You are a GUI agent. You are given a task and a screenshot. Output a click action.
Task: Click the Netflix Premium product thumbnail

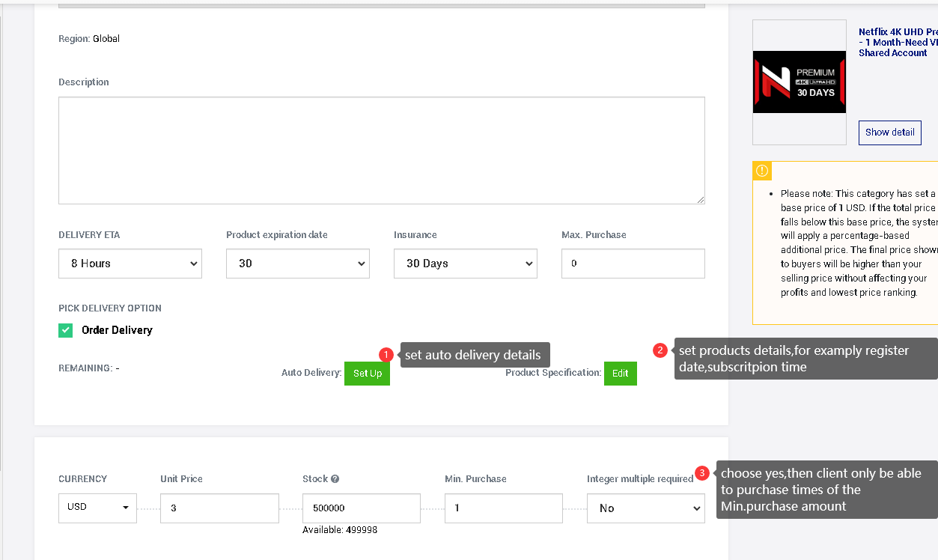click(x=799, y=82)
